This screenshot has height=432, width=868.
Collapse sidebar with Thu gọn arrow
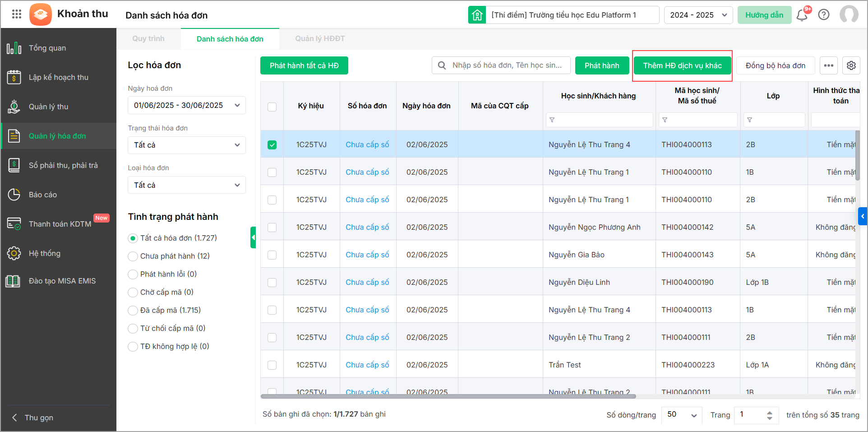(x=14, y=418)
